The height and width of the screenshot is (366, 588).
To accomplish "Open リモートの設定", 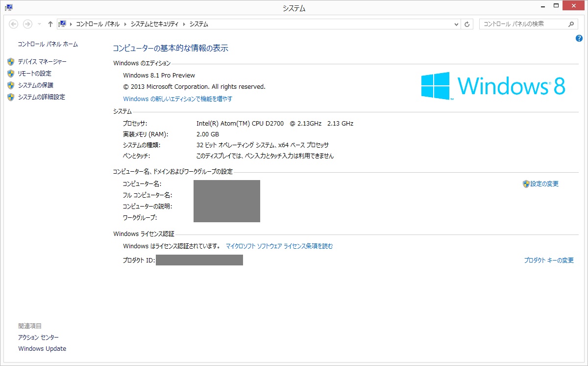I will 34,74.
